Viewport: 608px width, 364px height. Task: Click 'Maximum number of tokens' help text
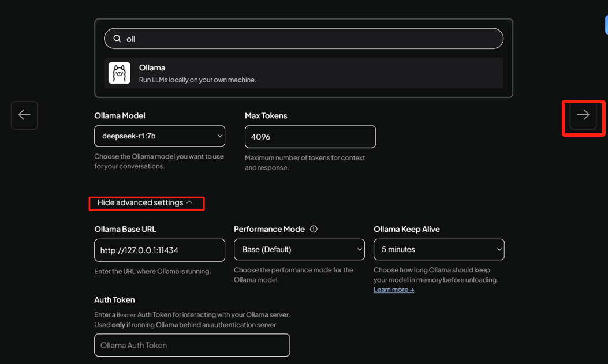(305, 163)
